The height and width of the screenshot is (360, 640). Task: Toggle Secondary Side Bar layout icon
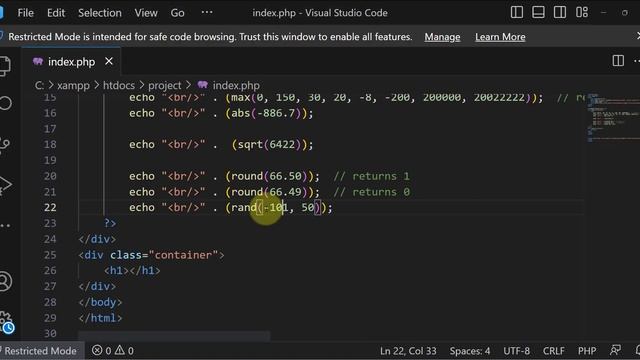[x=560, y=12]
